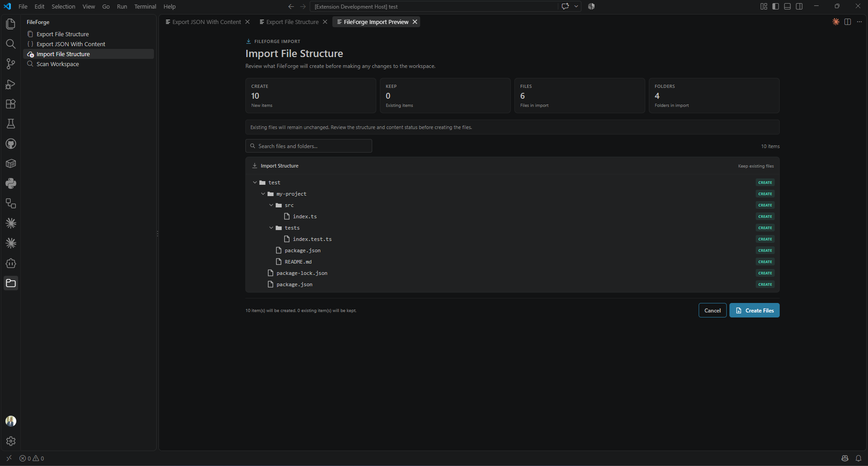Open the Python extension view

click(x=10, y=183)
